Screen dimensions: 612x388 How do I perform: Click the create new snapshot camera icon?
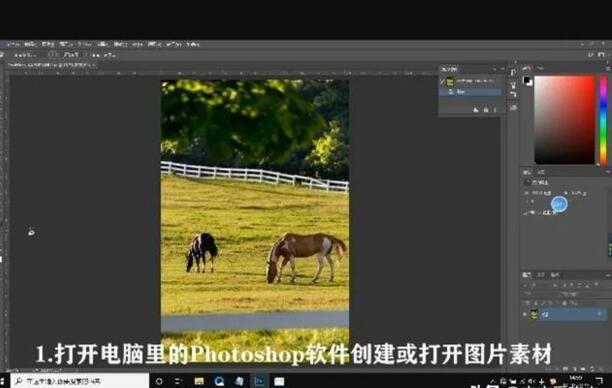tap(486, 110)
